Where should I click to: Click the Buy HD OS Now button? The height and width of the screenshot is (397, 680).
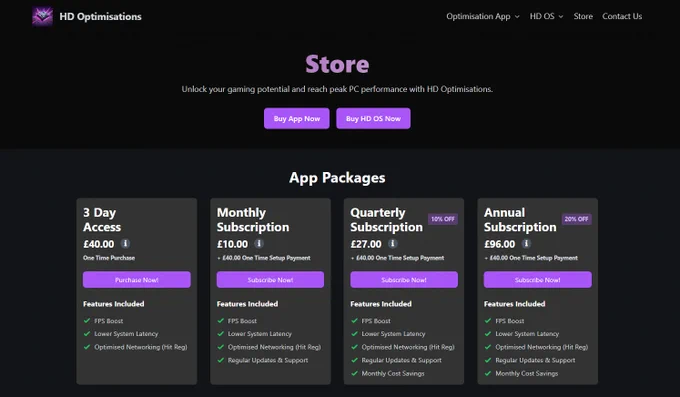(x=373, y=118)
